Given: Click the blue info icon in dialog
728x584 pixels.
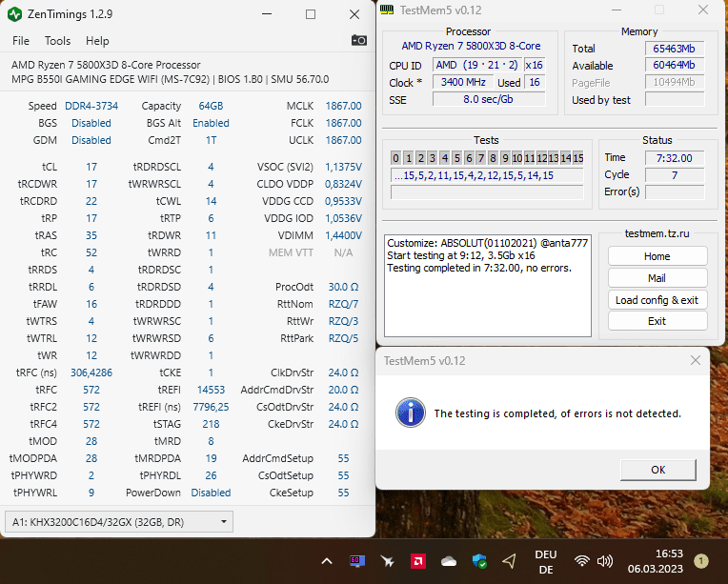Looking at the screenshot, I should click(x=411, y=413).
